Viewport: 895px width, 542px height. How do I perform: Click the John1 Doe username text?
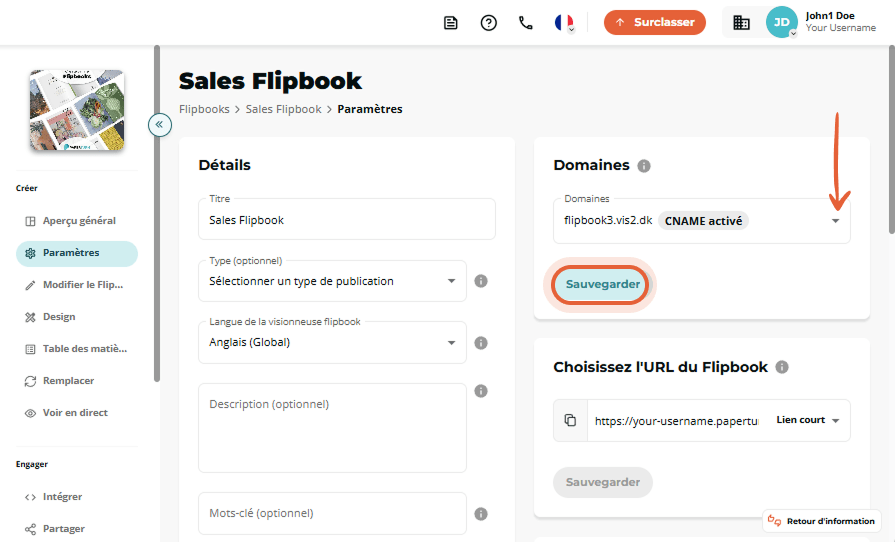click(x=830, y=16)
